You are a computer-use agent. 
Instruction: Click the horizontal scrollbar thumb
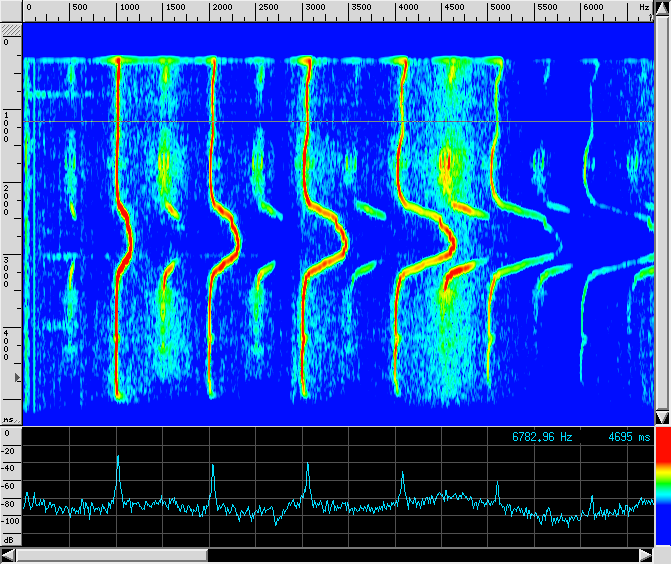[x=111, y=555]
